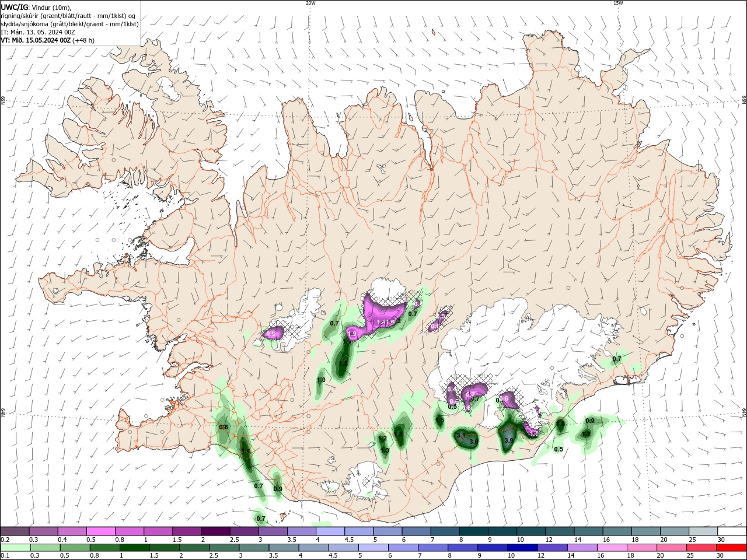The image size is (747, 560).
Task: Click the top legend row swatch labeled 7
Action: pos(445,531)
